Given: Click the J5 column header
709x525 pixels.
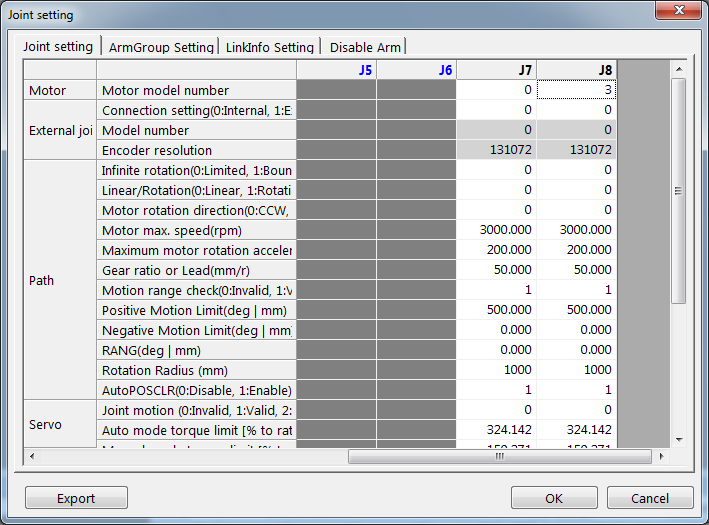Looking at the screenshot, I should (336, 70).
